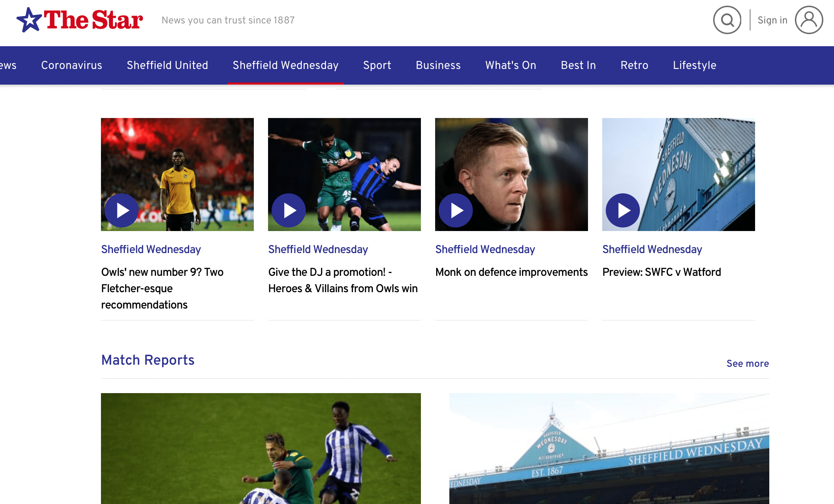Click the Match Reports section heading
This screenshot has width=834, height=504.
(148, 360)
